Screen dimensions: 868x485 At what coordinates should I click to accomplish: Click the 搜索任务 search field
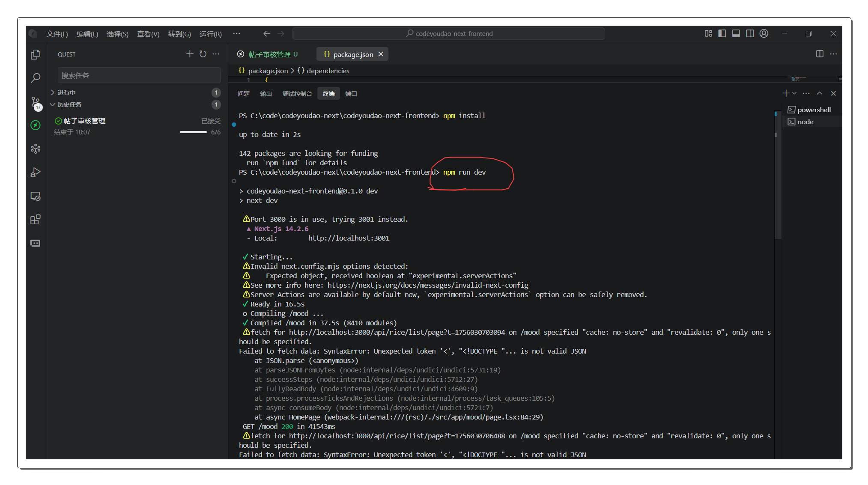click(x=139, y=75)
